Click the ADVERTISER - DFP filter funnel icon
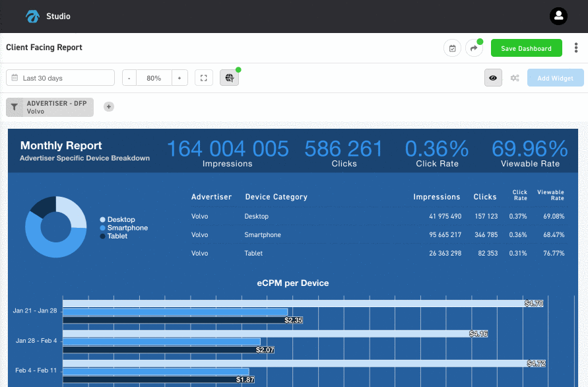 13,106
